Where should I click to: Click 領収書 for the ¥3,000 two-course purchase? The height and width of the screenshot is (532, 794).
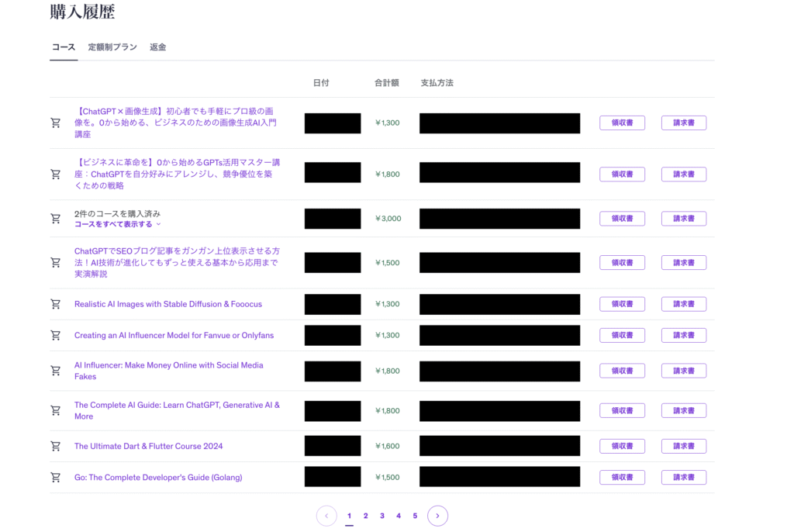(623, 219)
